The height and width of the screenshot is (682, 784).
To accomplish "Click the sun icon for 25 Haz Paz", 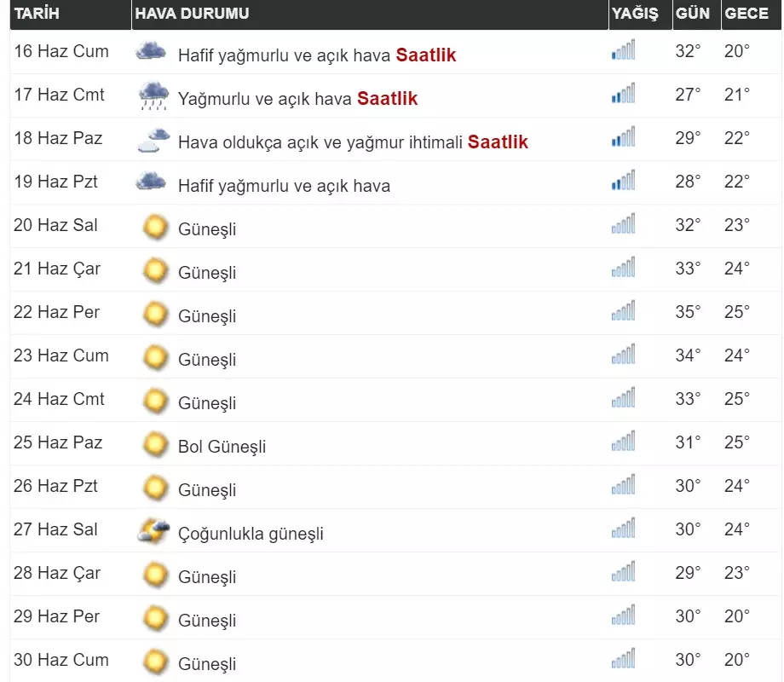I will [x=155, y=445].
